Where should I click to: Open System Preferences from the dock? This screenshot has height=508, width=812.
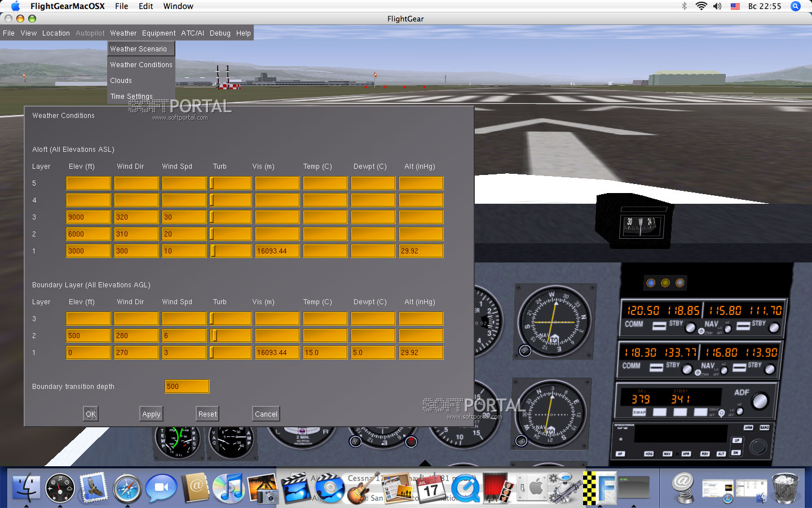[x=532, y=488]
